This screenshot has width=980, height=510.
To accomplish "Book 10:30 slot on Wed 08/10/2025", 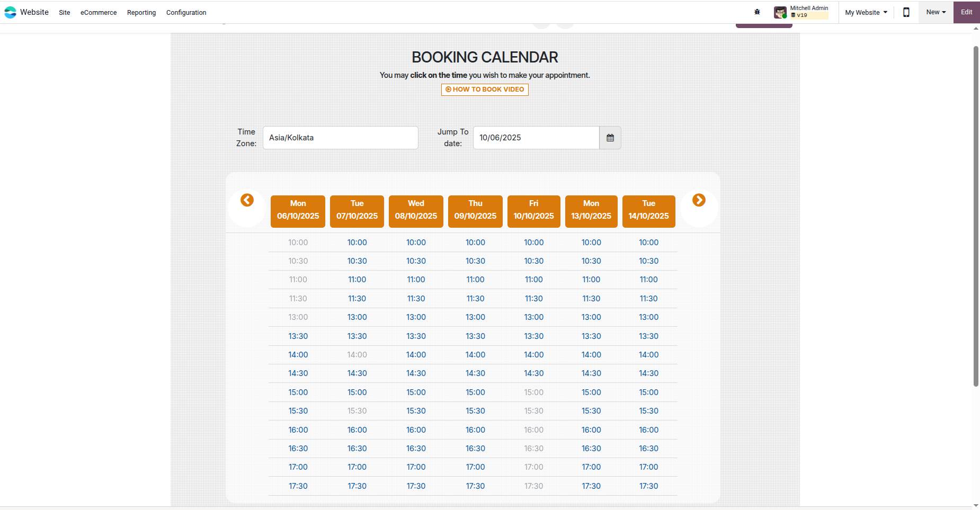I will coord(416,261).
